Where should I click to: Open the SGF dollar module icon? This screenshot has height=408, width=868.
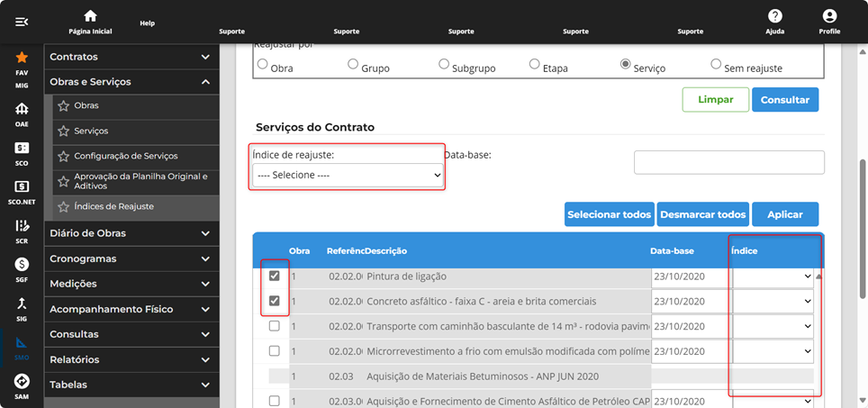pyautogui.click(x=22, y=264)
